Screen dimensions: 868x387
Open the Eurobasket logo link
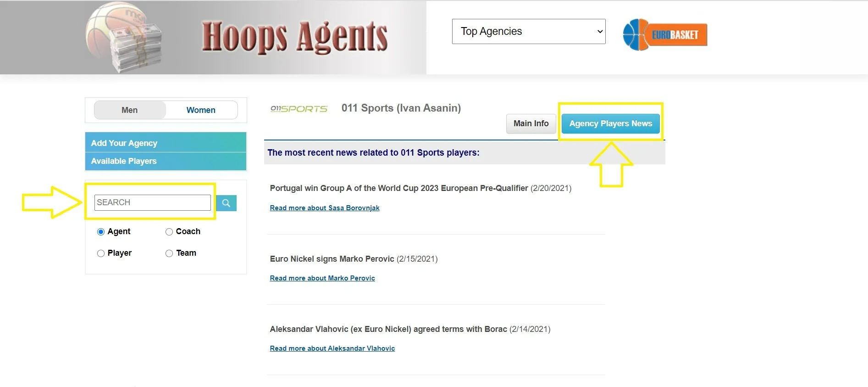(665, 34)
